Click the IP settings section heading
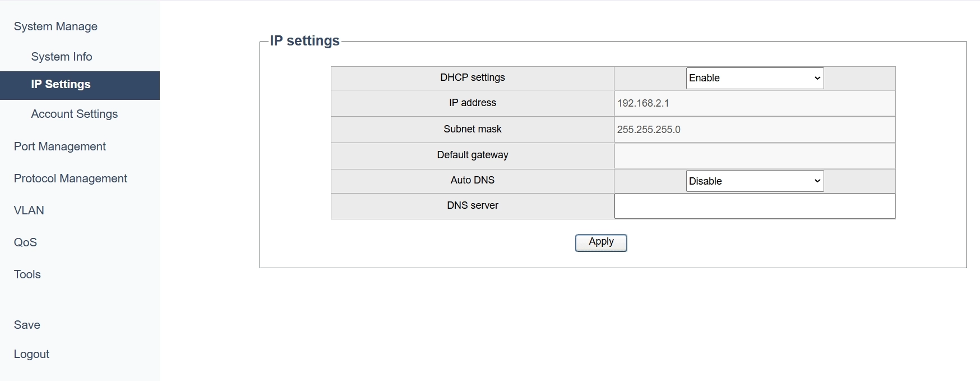The width and height of the screenshot is (980, 381). [305, 41]
